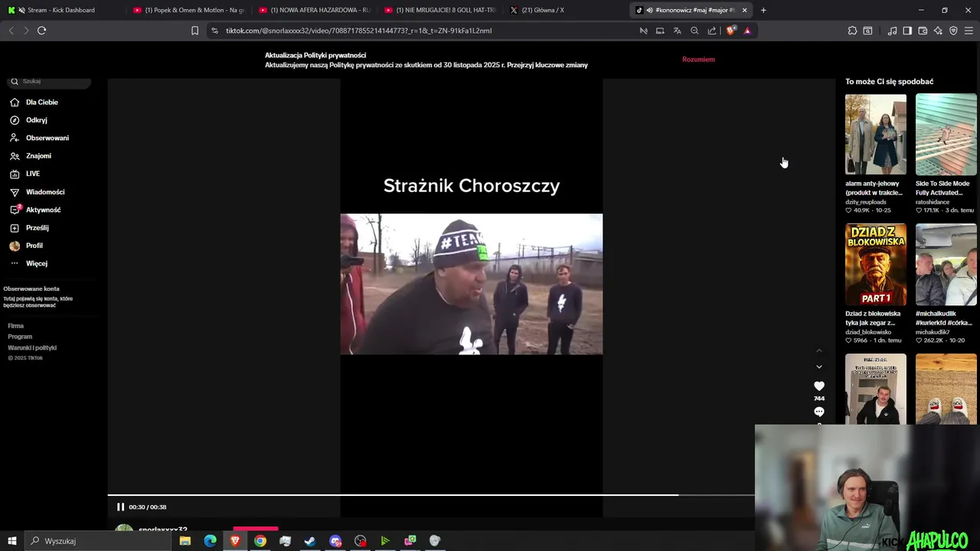Open the Windows Start menu
980x551 pixels.
(11, 541)
